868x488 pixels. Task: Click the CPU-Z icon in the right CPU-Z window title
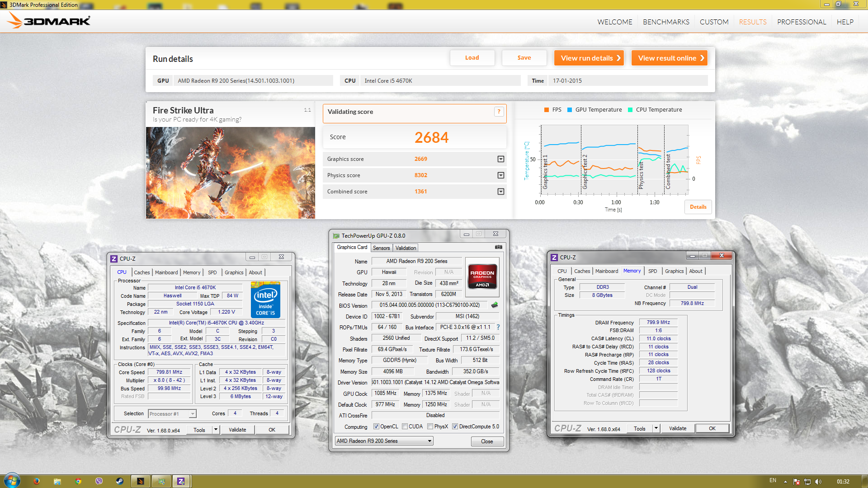[x=554, y=258]
